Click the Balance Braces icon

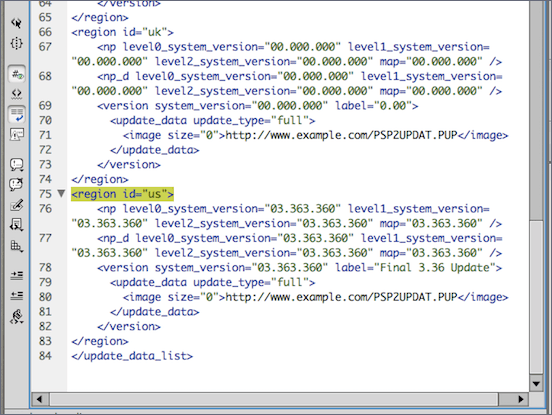[x=17, y=43]
